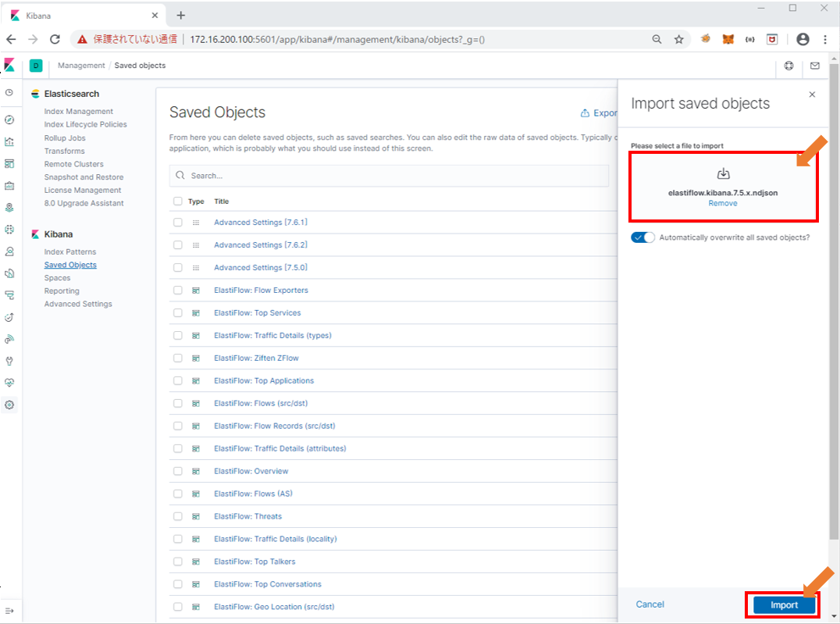This screenshot has height=624, width=840.
Task: Open Stack Monitoring heartbeat icon
Action: [x=9, y=383]
